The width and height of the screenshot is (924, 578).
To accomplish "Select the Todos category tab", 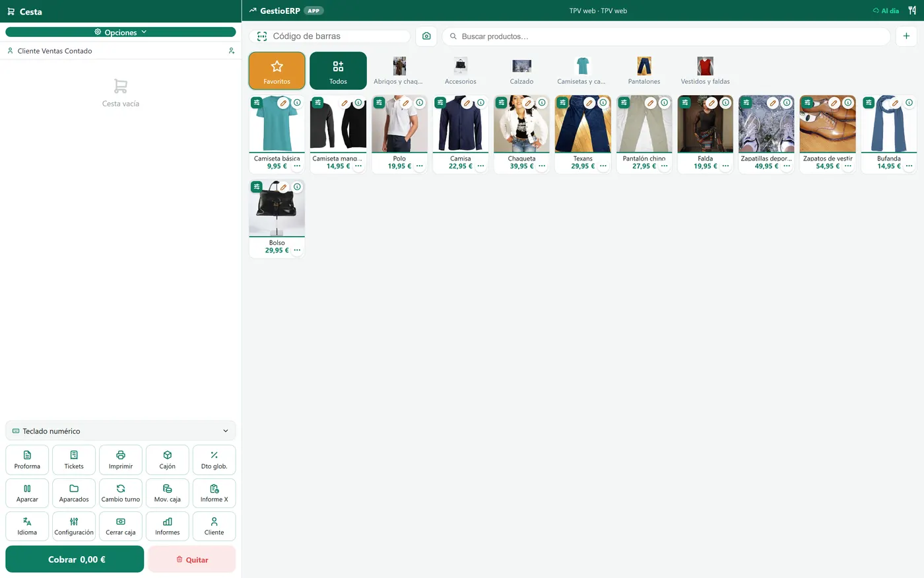I will [338, 71].
